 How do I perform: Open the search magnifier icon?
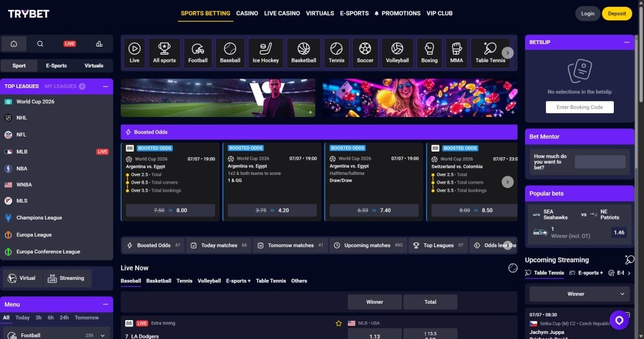click(40, 44)
